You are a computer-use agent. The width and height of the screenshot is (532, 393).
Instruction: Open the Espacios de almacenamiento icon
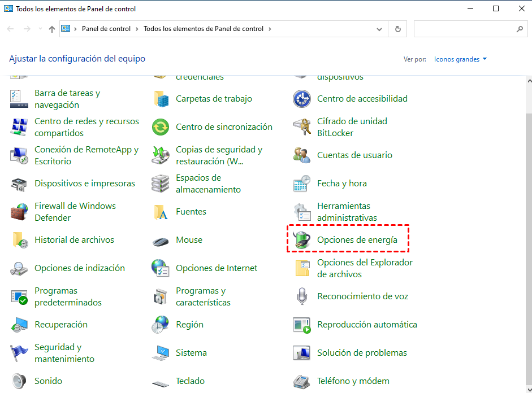[161, 184]
